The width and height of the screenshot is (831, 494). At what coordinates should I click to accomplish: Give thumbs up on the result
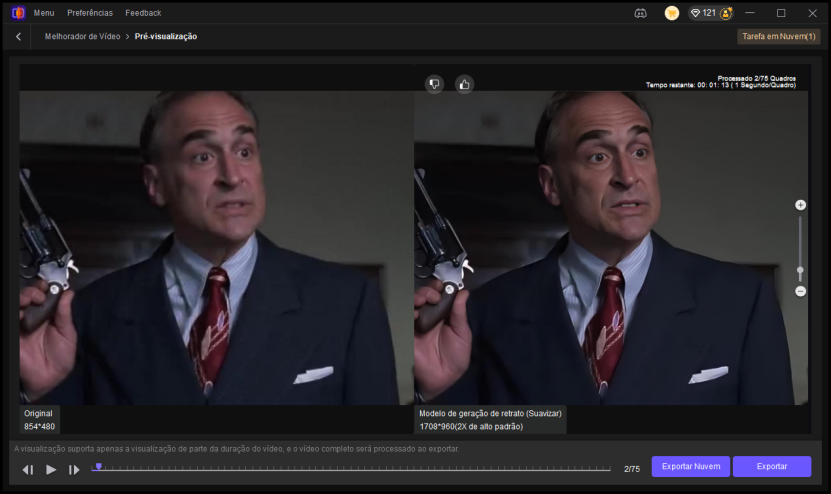point(464,84)
